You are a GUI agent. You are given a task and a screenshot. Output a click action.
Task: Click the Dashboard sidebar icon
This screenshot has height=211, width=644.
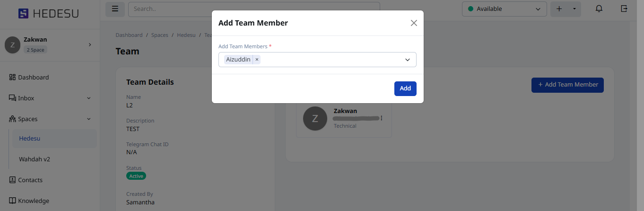click(12, 77)
